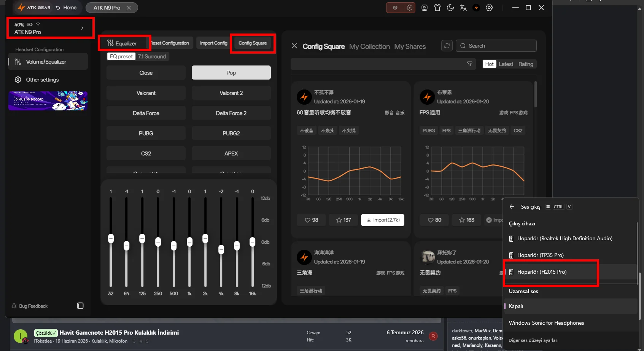The image size is (644, 351).
Task: Refresh the Config Square list
Action: (447, 46)
